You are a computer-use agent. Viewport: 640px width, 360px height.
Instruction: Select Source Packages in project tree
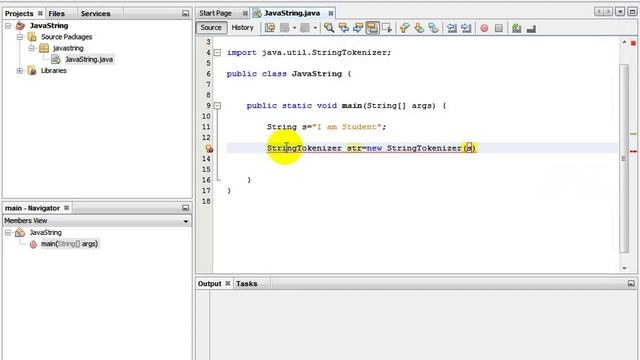coord(67,37)
